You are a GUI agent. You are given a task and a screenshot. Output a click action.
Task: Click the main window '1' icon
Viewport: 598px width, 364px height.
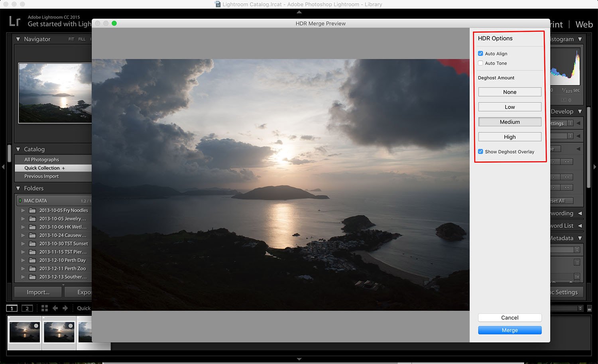[12, 308]
